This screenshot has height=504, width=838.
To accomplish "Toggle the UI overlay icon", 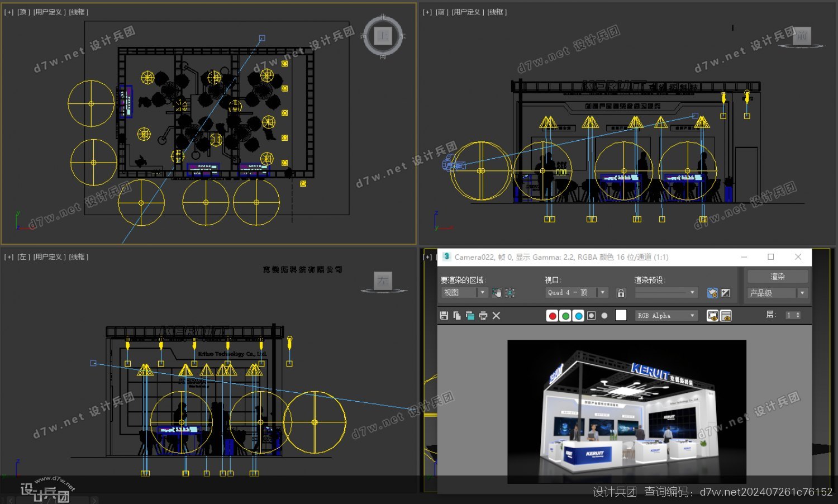I will pos(713,316).
